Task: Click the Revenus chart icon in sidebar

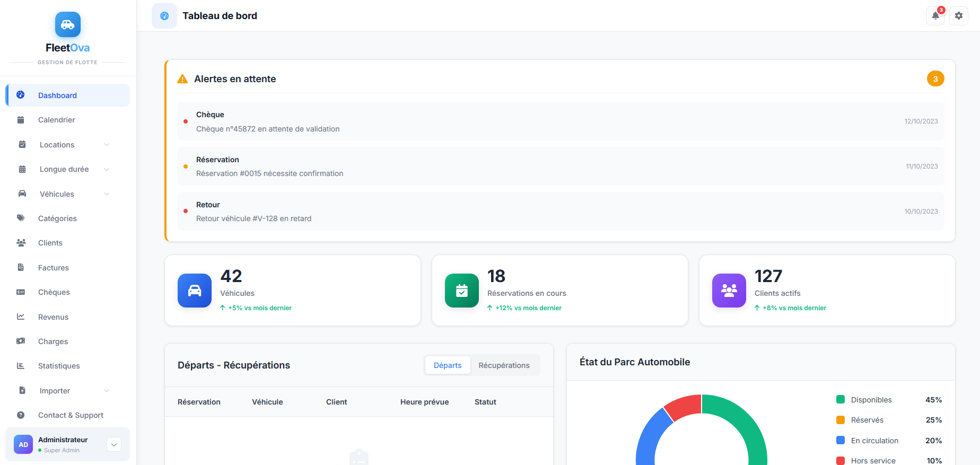Action: [x=21, y=317]
